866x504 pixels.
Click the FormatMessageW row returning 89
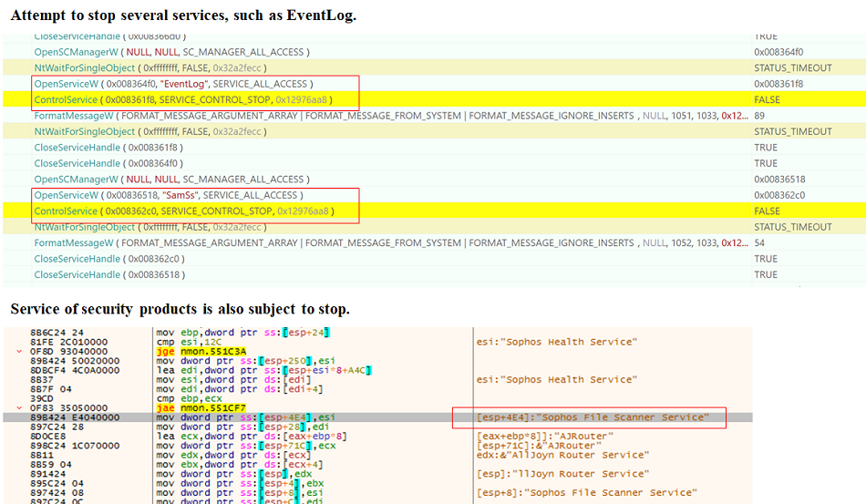[x=365, y=116]
